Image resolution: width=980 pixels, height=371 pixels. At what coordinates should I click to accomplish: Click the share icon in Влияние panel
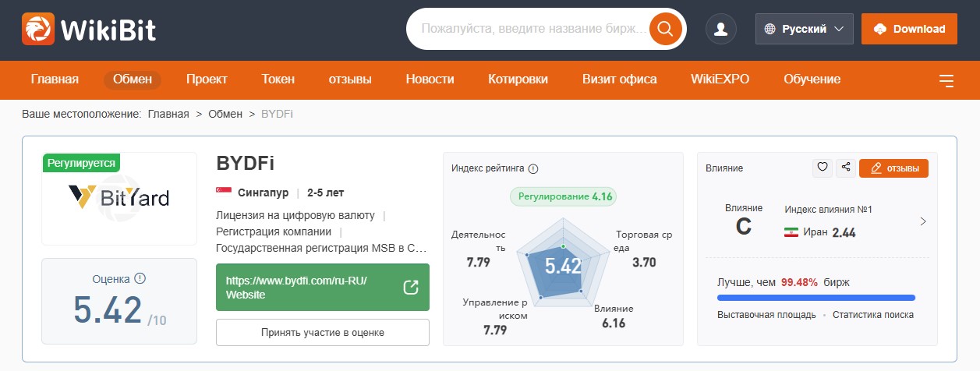click(845, 168)
